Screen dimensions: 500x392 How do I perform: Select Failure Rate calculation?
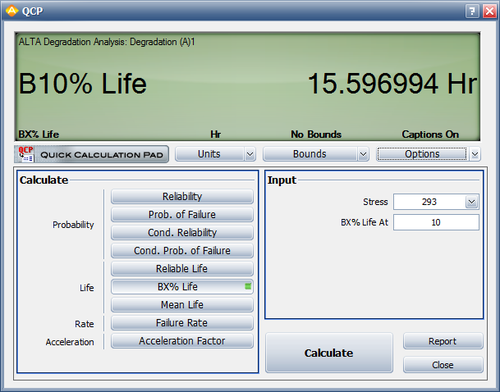182,323
